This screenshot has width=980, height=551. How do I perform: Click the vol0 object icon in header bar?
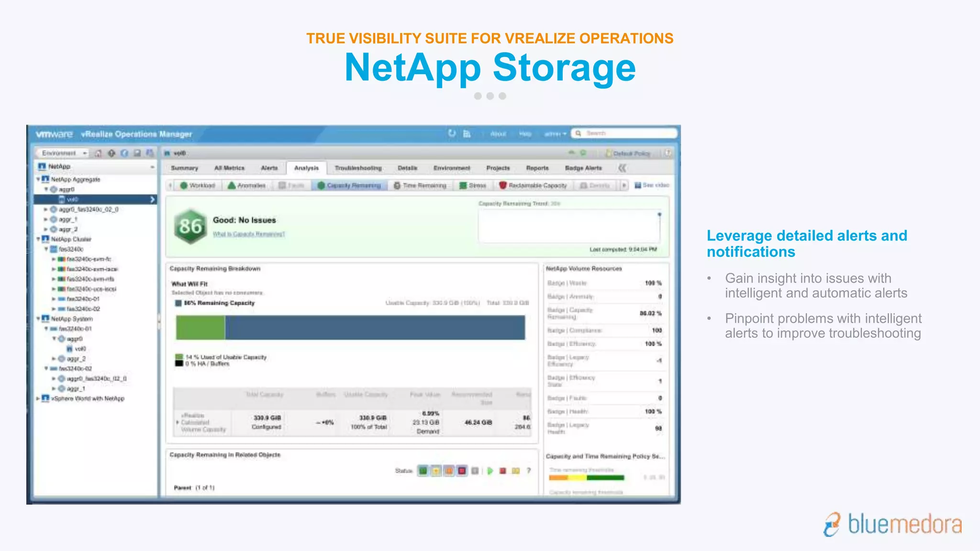click(167, 153)
